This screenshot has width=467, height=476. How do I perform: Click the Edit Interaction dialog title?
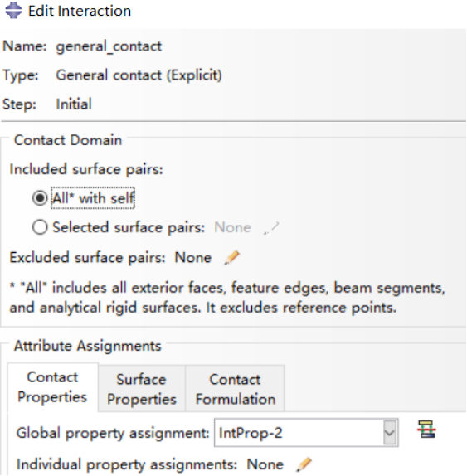point(80,11)
